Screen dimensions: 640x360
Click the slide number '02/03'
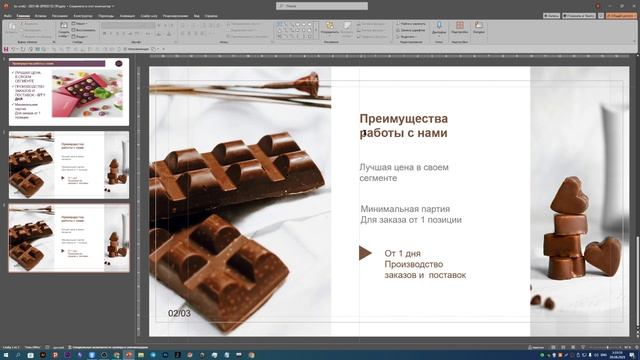(x=179, y=313)
